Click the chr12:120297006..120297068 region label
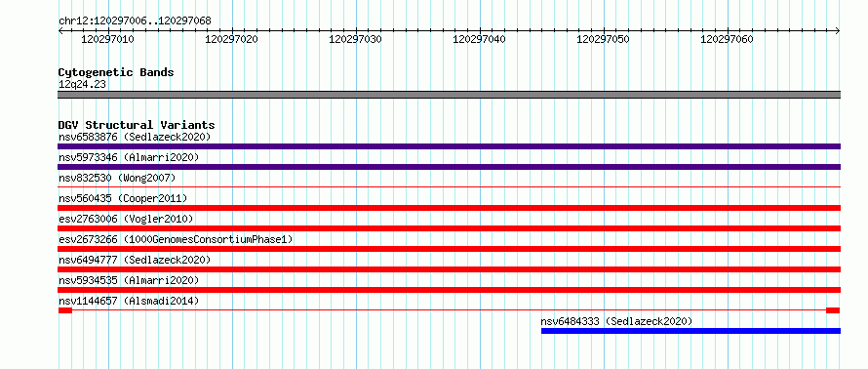The width and height of the screenshot is (868, 369). (135, 21)
